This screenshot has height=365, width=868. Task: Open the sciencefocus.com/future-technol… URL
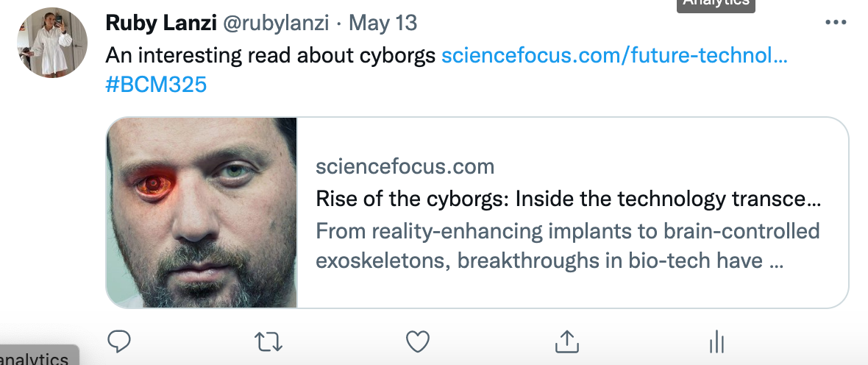click(x=614, y=55)
